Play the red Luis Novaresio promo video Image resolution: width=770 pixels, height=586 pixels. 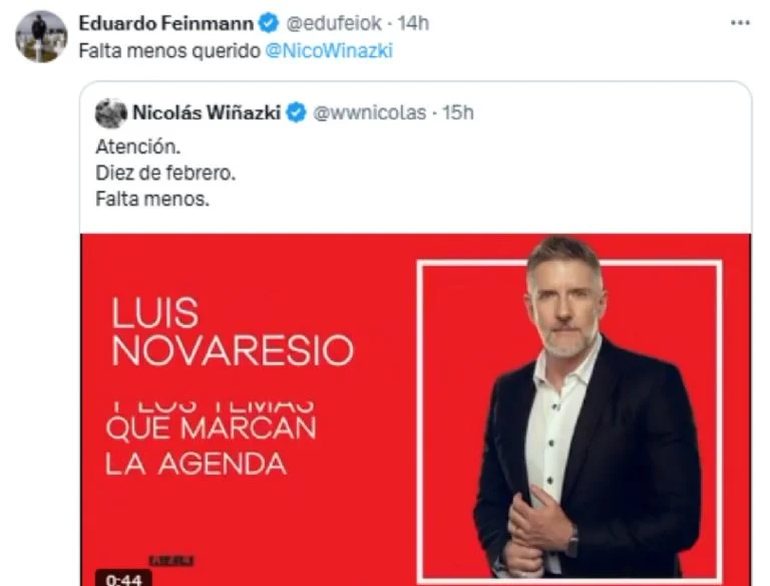(415, 410)
